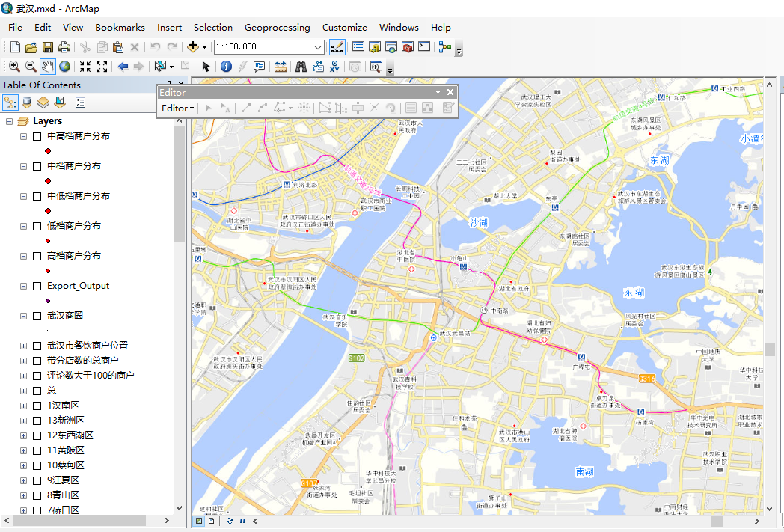
Task: Enable the 中高档商户分布 layer checkbox
Action: coord(37,136)
